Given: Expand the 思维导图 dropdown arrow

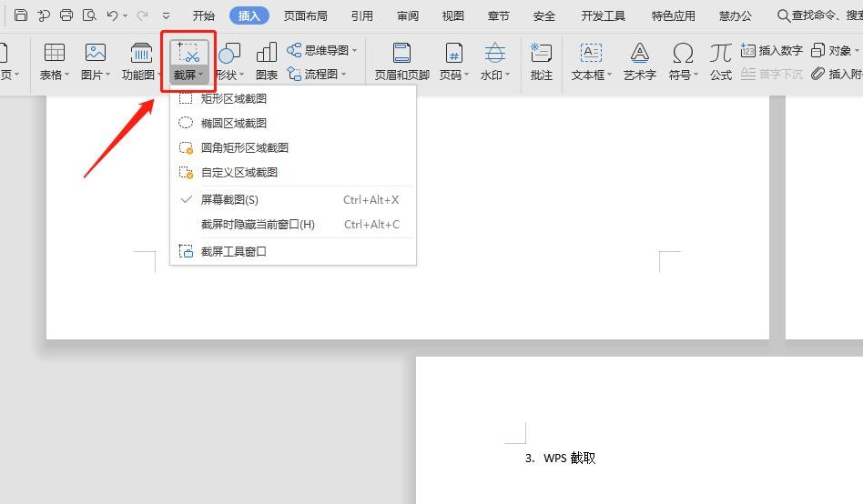Looking at the screenshot, I should click(x=355, y=51).
